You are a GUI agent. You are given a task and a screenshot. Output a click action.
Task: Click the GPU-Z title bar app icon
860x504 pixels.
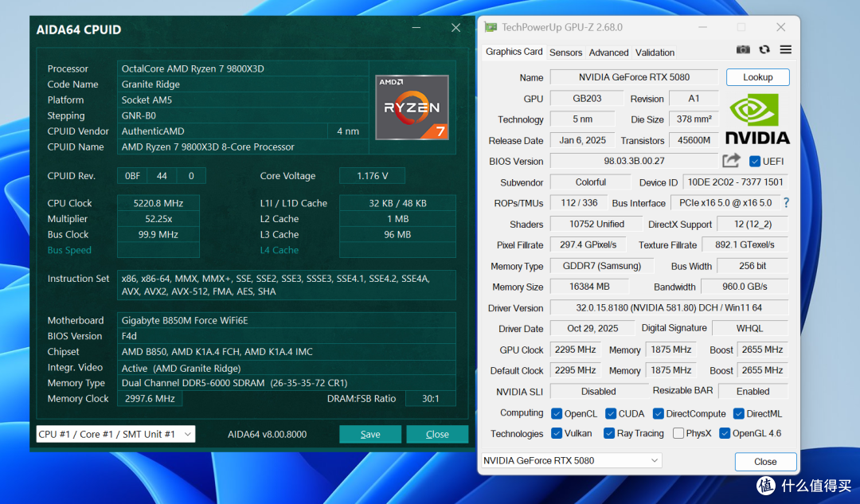(x=491, y=27)
